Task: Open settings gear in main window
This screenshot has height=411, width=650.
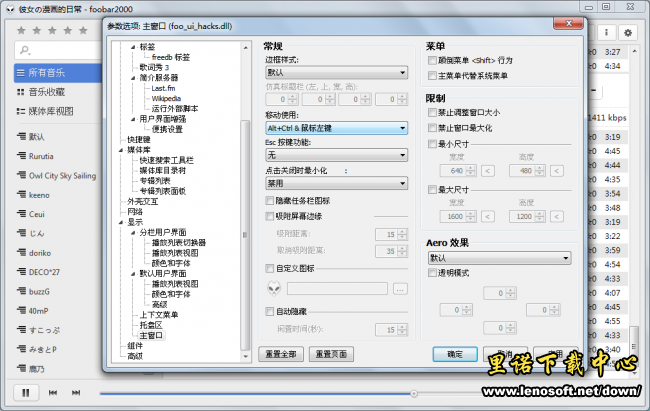Action: click(628, 33)
